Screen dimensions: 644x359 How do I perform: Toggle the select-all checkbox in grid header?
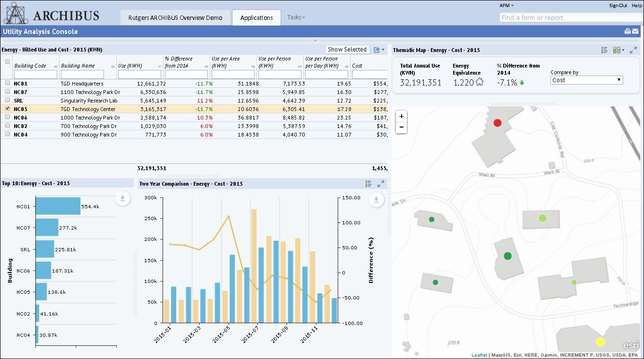click(x=7, y=61)
